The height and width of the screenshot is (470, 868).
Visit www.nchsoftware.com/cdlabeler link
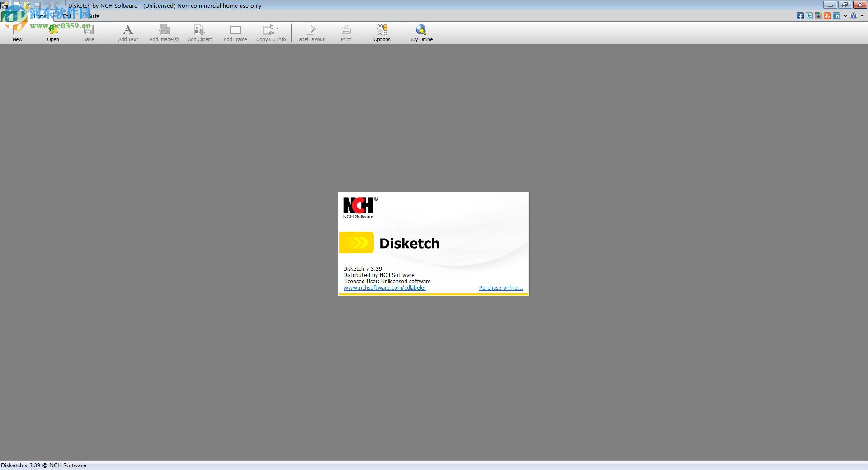pos(385,287)
